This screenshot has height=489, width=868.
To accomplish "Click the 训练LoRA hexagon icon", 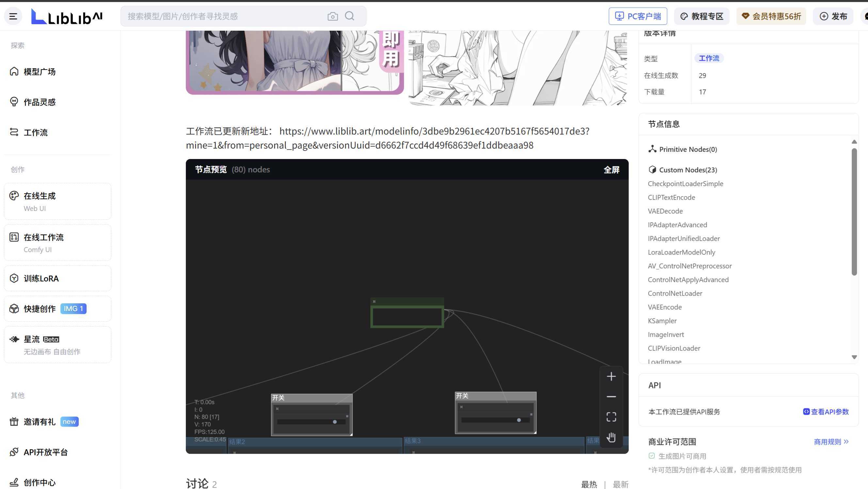I will click(14, 278).
